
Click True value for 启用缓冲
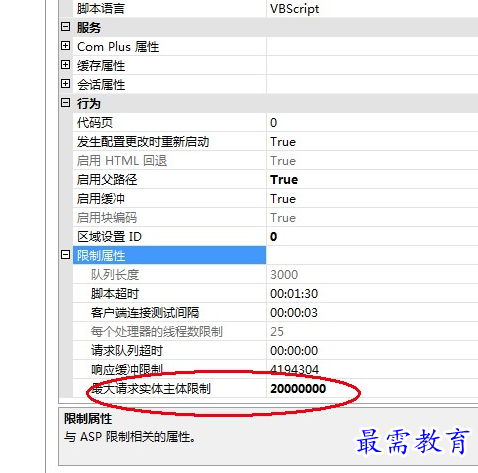[x=372, y=198]
